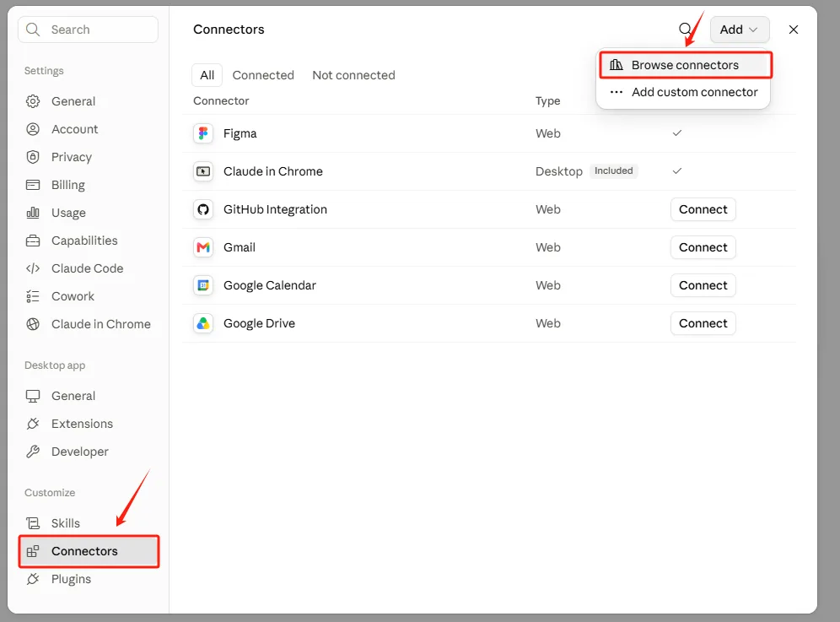Click the Developer wrench icon
840x622 pixels.
pos(33,452)
